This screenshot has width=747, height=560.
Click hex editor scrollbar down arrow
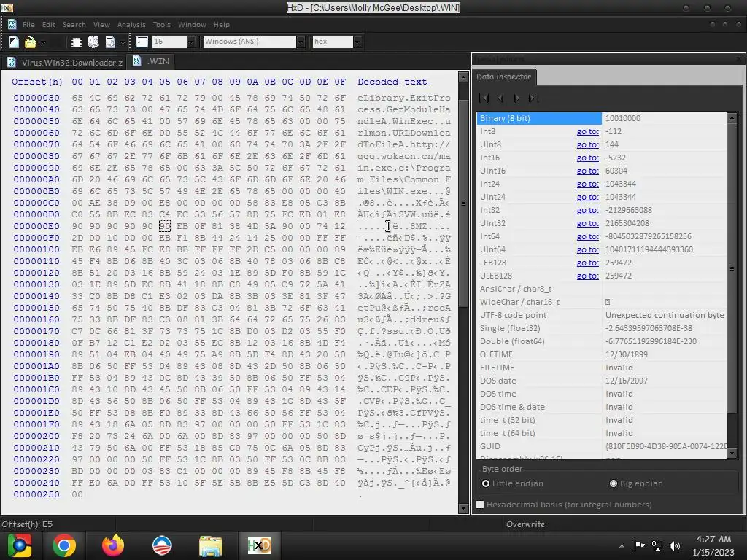(x=463, y=508)
